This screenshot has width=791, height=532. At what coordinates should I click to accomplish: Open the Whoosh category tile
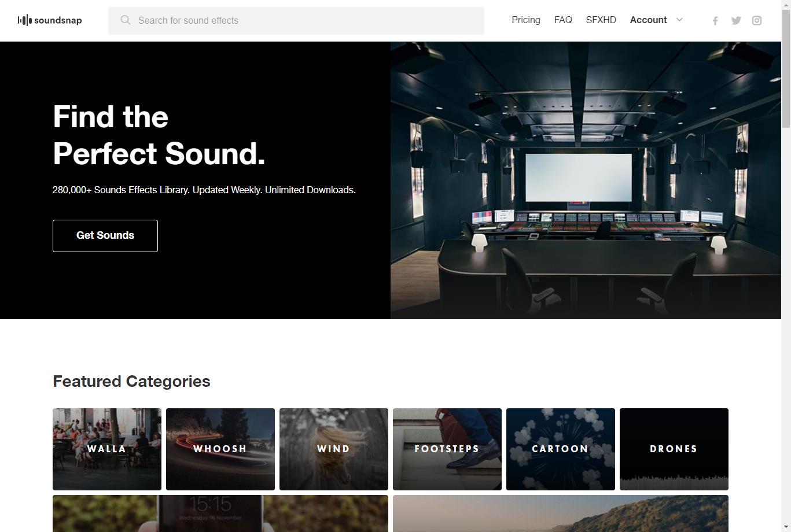click(220, 449)
